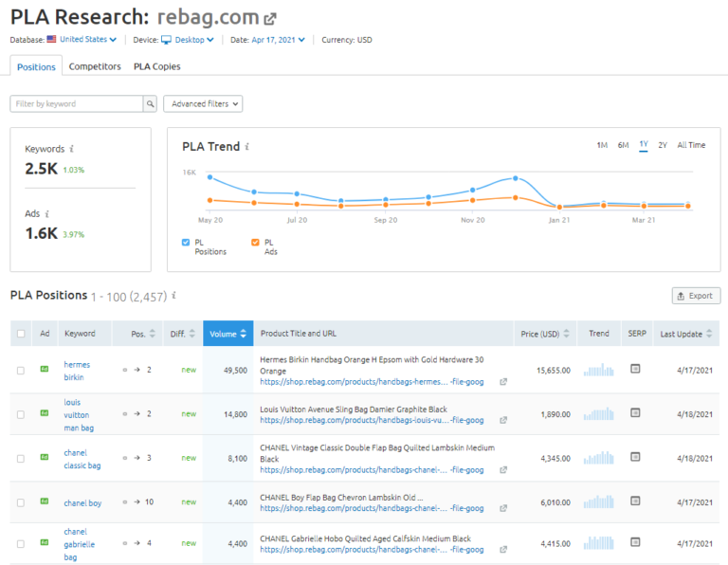The width and height of the screenshot is (728, 565).
Task: Open the louis vuitton man bag keyword link
Action: [79, 415]
